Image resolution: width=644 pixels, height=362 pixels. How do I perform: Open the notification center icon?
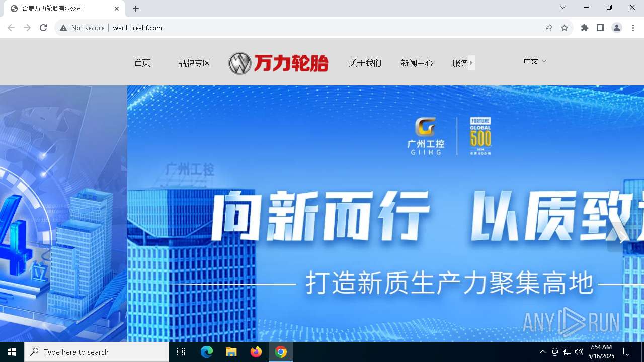click(x=627, y=352)
